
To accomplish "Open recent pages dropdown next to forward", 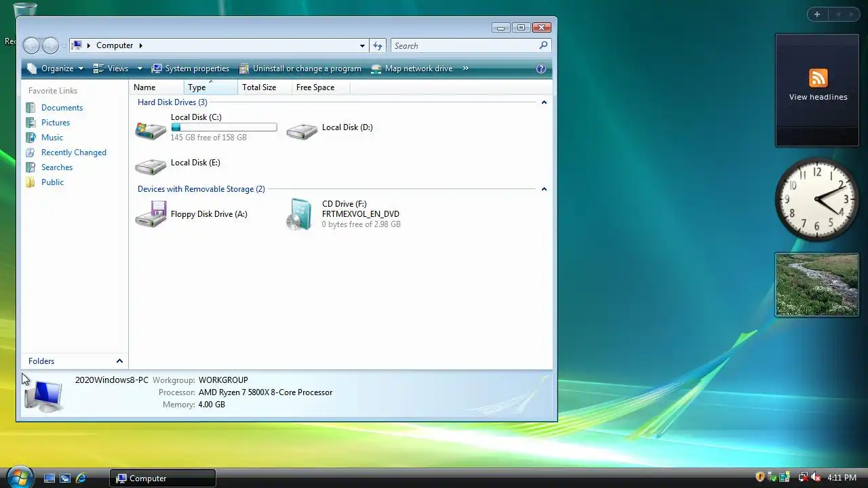I will [x=64, y=46].
